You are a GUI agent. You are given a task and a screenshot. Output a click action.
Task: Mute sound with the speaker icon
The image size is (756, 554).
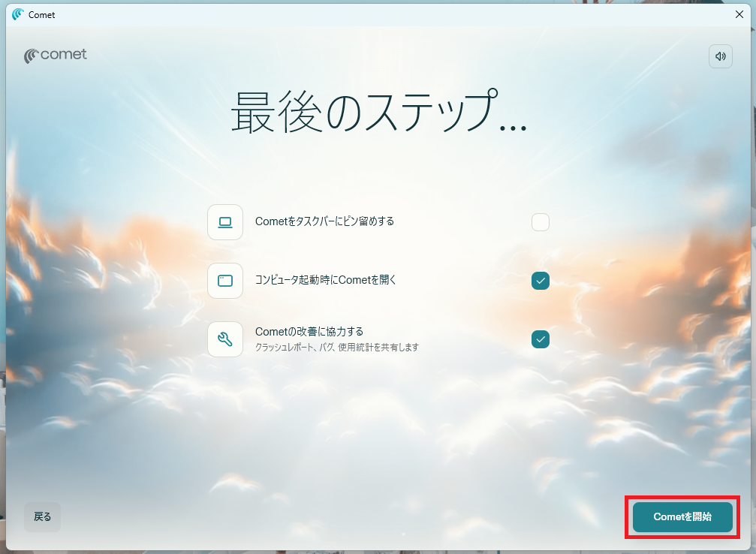tap(720, 56)
